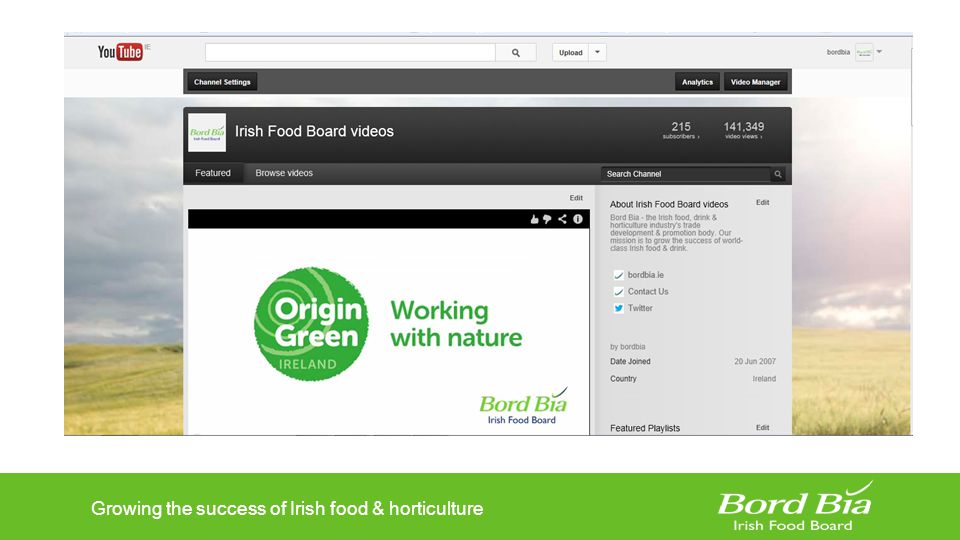Click the info icon on the video
The image size is (960, 540).
coord(578,219)
